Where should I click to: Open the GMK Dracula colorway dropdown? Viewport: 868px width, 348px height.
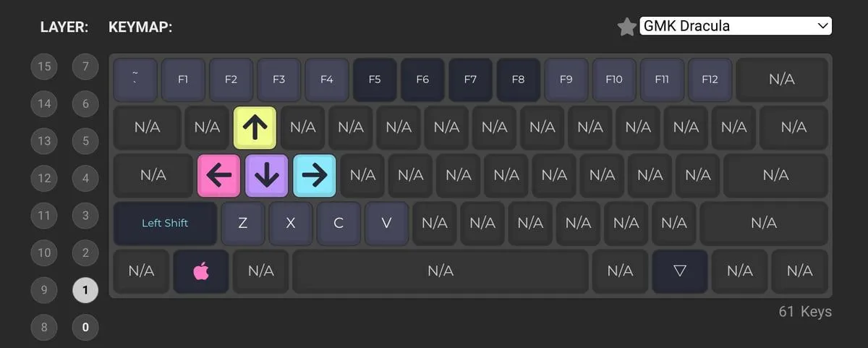point(736,26)
